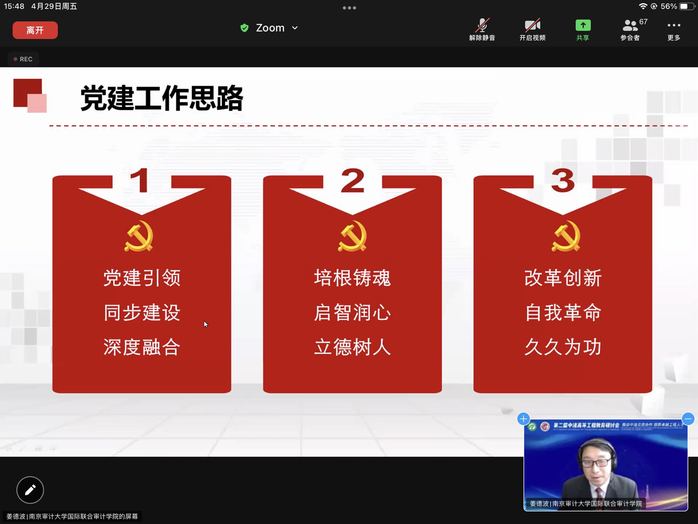
Task: Open the 参会者 participants list
Action: [630, 29]
